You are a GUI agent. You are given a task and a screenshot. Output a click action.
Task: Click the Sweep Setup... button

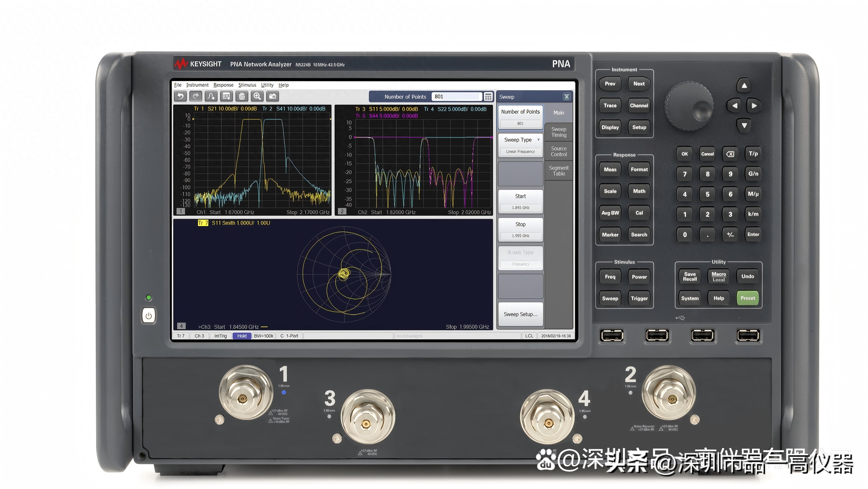click(x=520, y=314)
